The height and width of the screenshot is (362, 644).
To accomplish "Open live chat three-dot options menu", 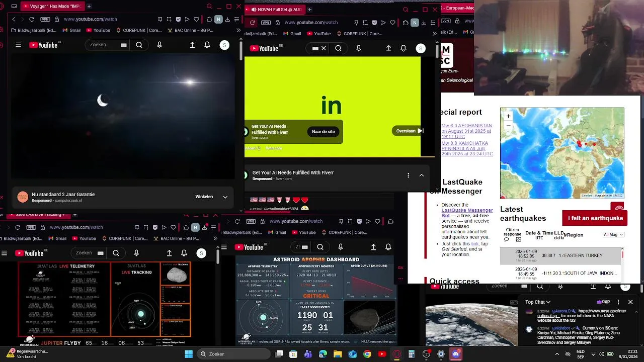I will 618,302.
